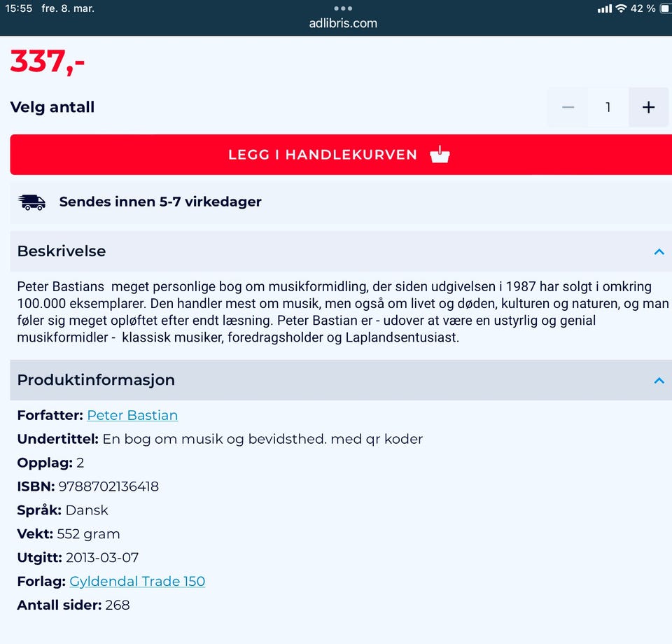Select the language value Dansk
Image resolution: width=672 pixels, height=644 pixels.
point(87,510)
